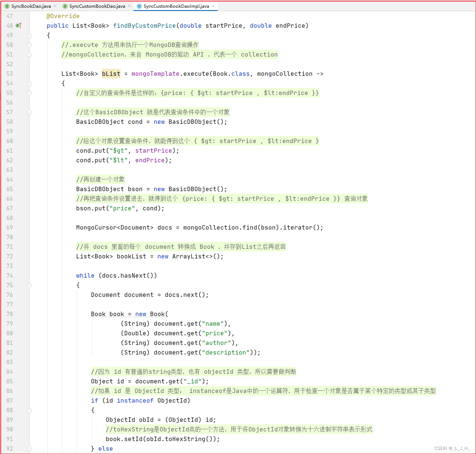Click the "_id" string literal on line 85
The height and width of the screenshot is (454, 476).
(193, 382)
